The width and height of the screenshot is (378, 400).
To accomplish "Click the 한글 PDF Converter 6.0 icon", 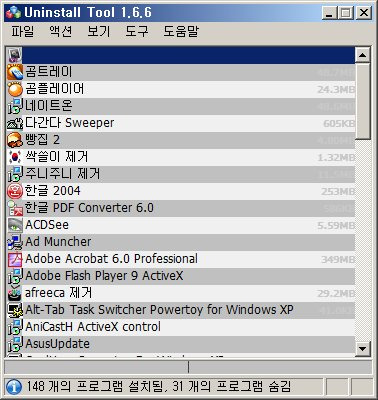I will (x=15, y=208).
